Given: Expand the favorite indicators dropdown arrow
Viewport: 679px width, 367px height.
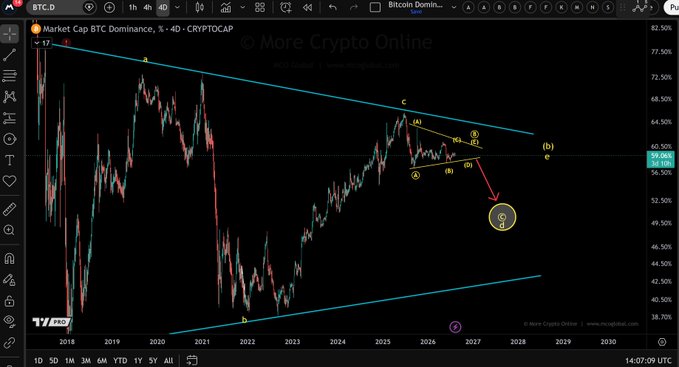Looking at the screenshot, I should (x=242, y=7).
